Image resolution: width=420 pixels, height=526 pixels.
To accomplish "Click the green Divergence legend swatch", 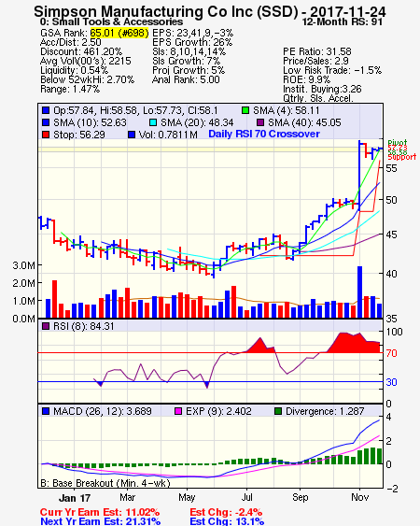I will [x=278, y=411].
